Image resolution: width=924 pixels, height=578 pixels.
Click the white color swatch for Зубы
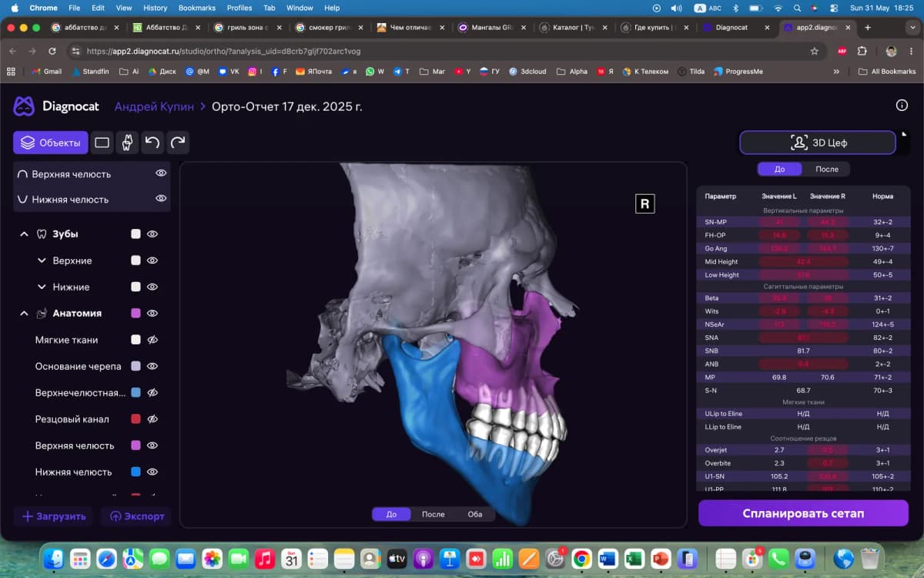136,234
